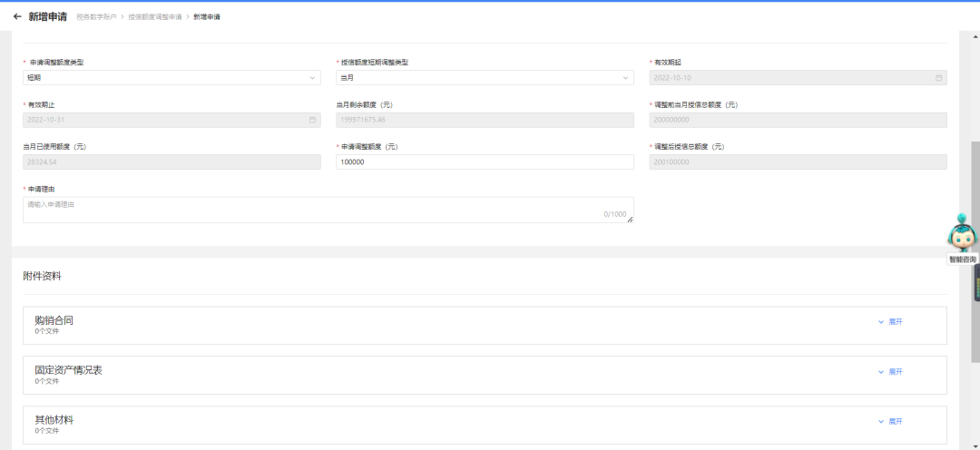Click the 新增申请 breadcrumb item
This screenshot has height=450, width=980.
[x=206, y=17]
